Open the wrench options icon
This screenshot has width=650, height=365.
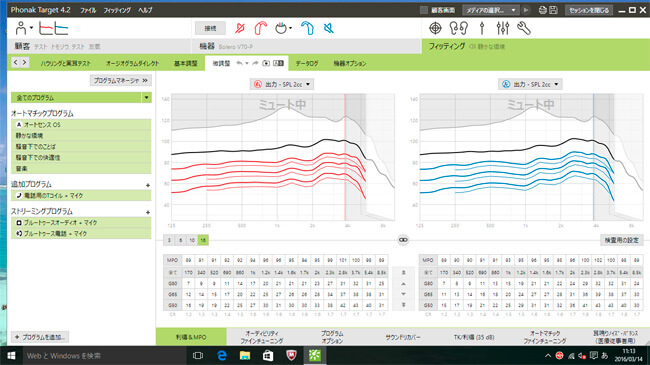[524, 28]
